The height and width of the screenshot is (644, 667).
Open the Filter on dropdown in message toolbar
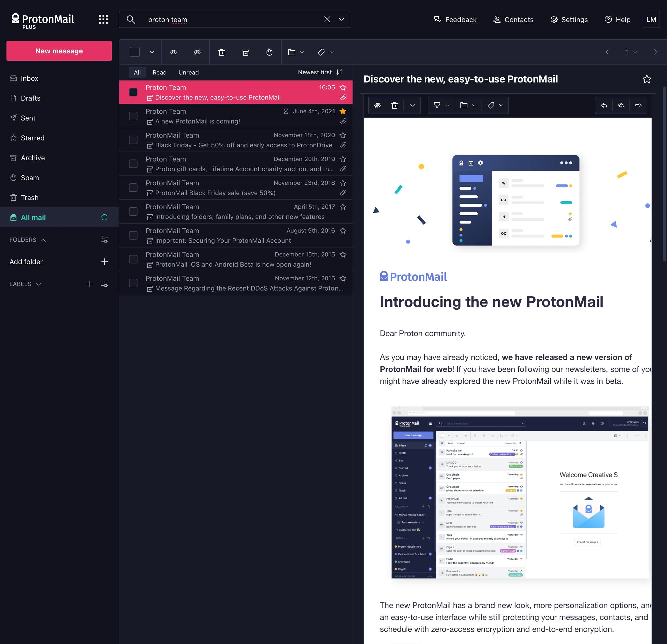441,105
